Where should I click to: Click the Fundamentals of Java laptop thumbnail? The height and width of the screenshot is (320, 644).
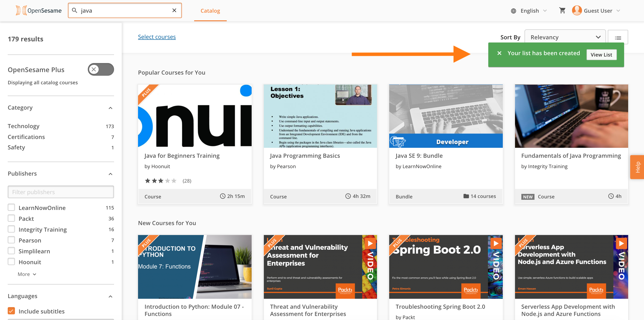click(x=572, y=116)
